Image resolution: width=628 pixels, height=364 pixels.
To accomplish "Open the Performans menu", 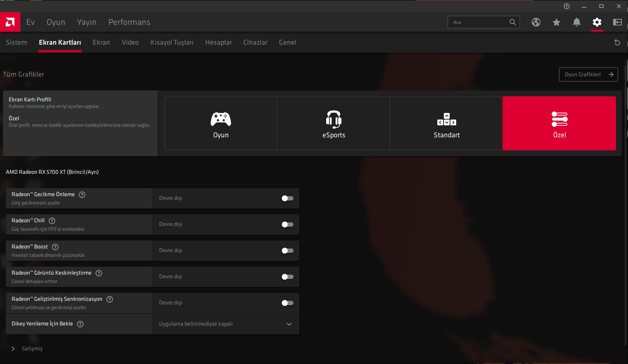I will (x=129, y=22).
